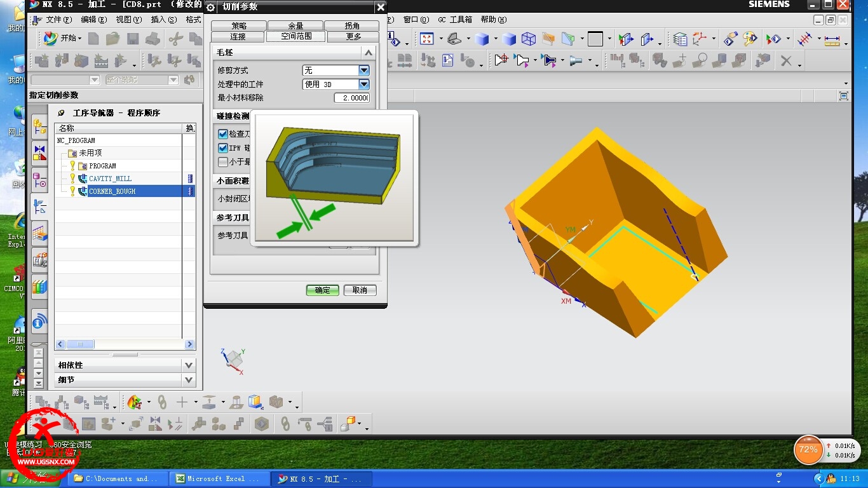This screenshot has width=868, height=488.
Task: Click the delete X icon in toolbar
Action: 786,60
